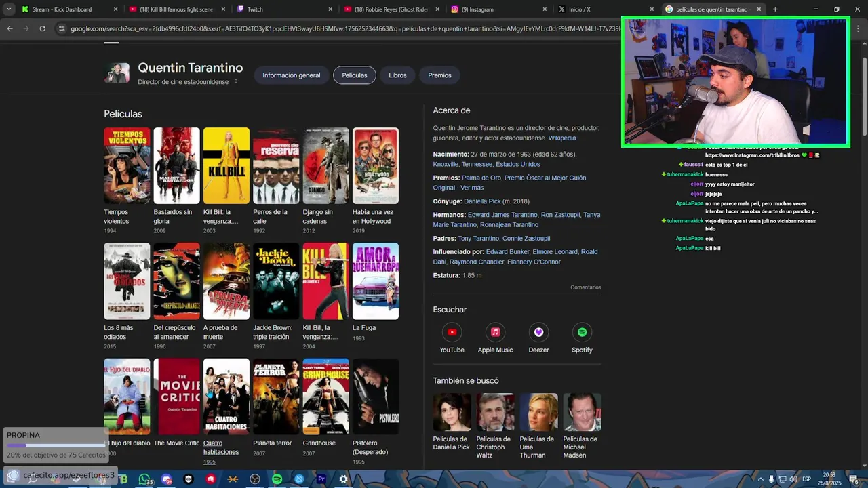Close the Twitch tab
The height and width of the screenshot is (488, 868).
click(x=330, y=9)
